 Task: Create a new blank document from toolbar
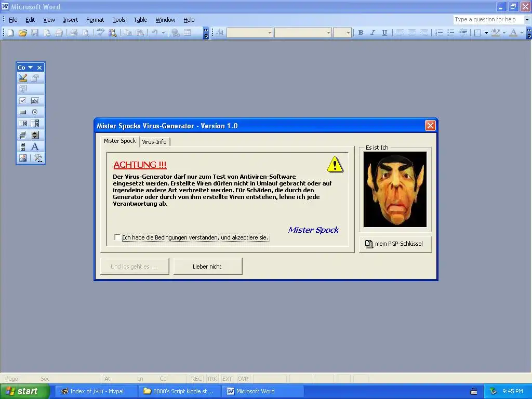pyautogui.click(x=11, y=33)
